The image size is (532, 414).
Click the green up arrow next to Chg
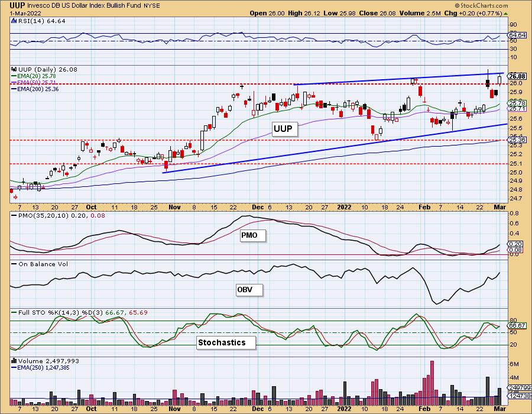click(x=505, y=14)
